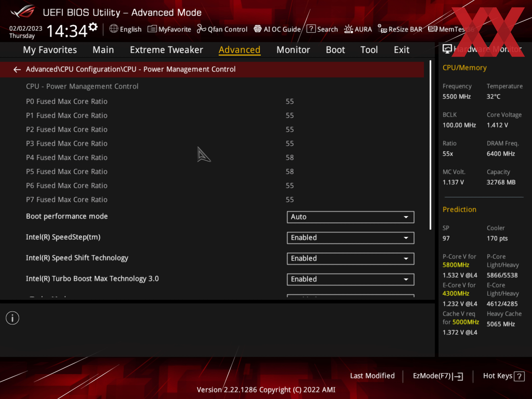Viewport: 532px width, 399px height.
Task: Switch to Extreme Tweaker tab
Action: click(x=167, y=50)
